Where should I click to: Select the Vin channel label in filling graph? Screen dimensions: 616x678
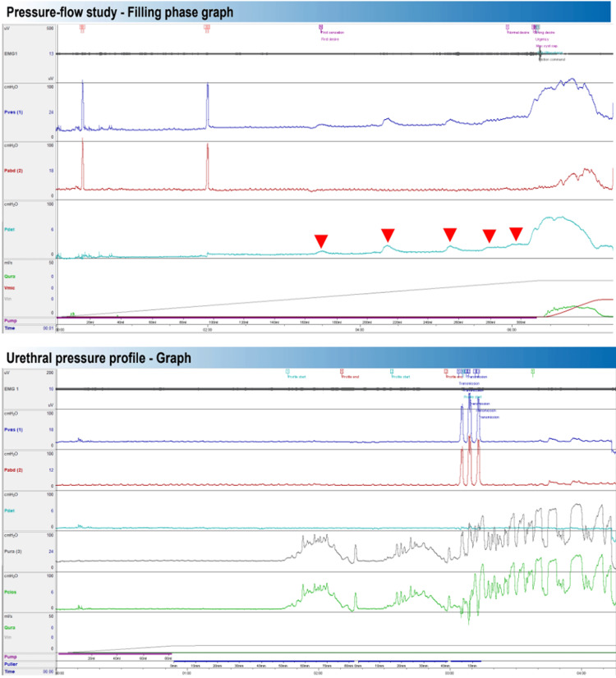coord(7,299)
